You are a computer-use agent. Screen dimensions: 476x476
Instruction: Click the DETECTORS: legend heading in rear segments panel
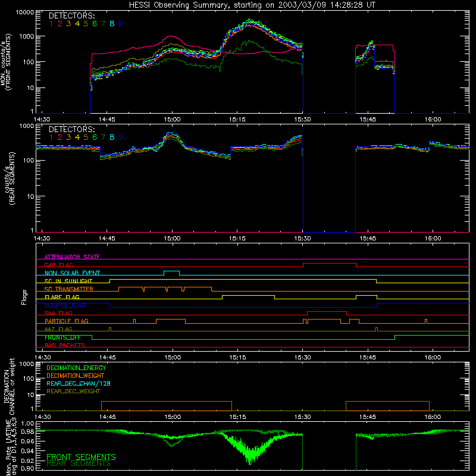71,129
